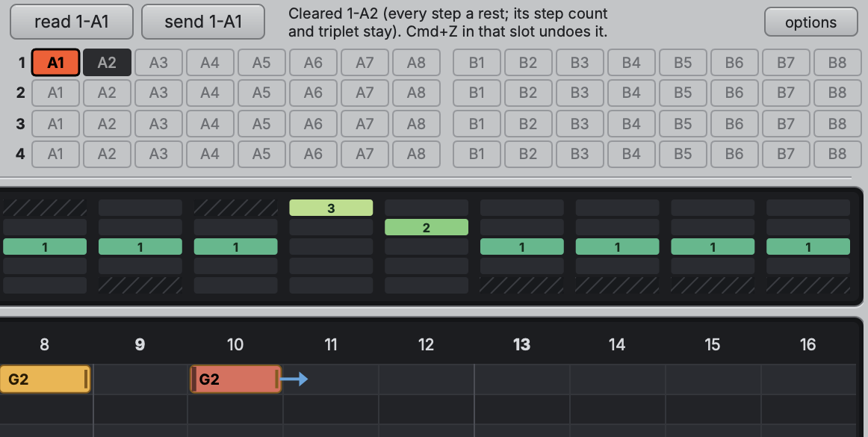Switch to slot A6 in row 3
Viewport: 868px width, 437px height.
[313, 123]
